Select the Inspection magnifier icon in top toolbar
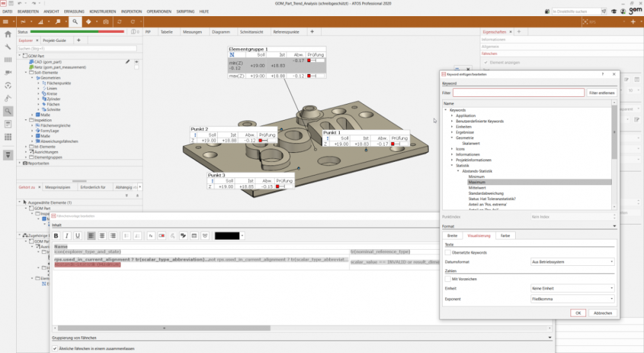The image size is (644, 353). (75, 21)
